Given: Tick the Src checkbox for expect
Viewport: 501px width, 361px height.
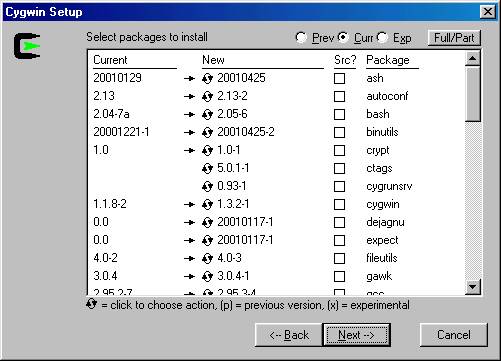Looking at the screenshot, I should [x=339, y=241].
